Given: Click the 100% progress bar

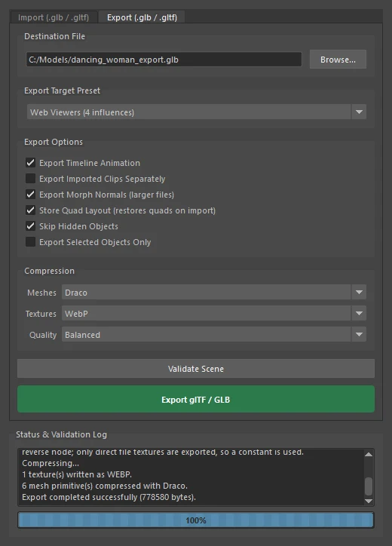Looking at the screenshot, I should coord(196,520).
